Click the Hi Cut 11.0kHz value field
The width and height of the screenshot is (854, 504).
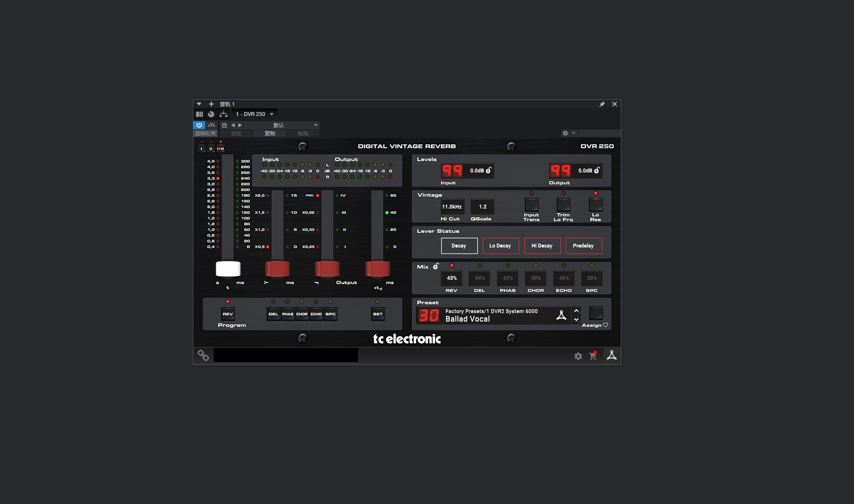pyautogui.click(x=452, y=207)
